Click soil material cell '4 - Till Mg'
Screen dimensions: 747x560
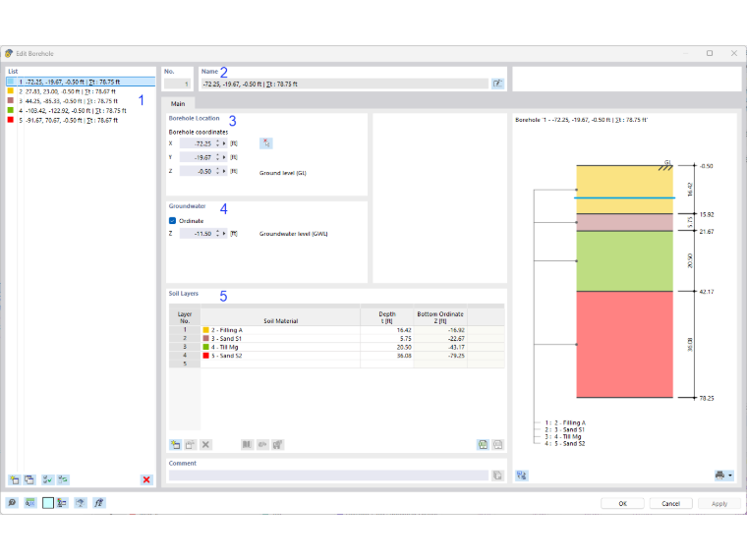(280, 347)
